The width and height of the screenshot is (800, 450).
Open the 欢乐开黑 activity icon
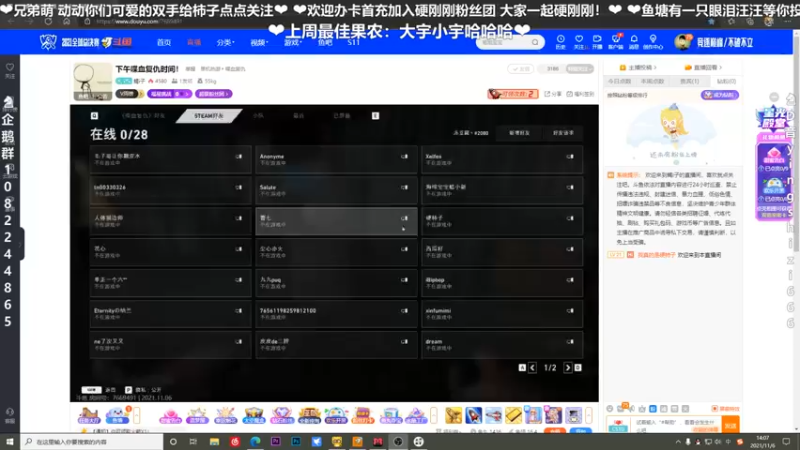pyautogui.click(x=336, y=415)
